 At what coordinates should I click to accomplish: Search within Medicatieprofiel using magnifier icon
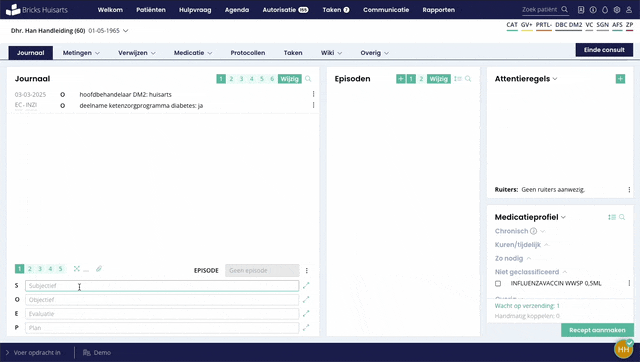coord(622,217)
